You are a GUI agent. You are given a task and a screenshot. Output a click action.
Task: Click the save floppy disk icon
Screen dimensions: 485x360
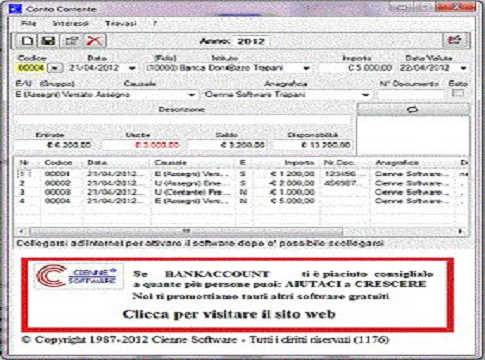pos(48,41)
